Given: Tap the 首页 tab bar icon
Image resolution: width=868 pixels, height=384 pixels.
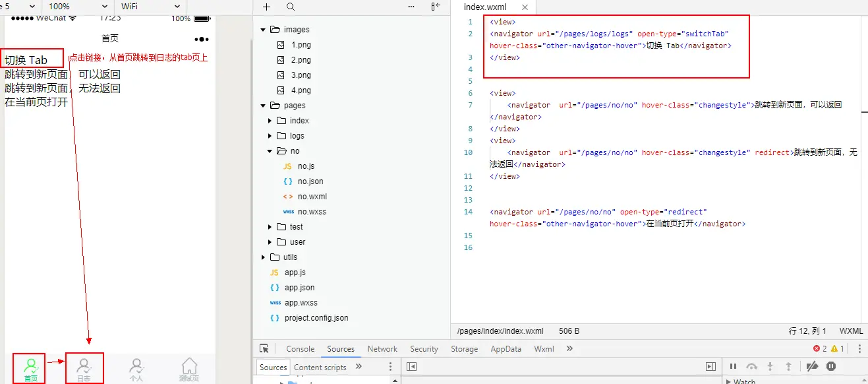Looking at the screenshot, I should (30, 369).
